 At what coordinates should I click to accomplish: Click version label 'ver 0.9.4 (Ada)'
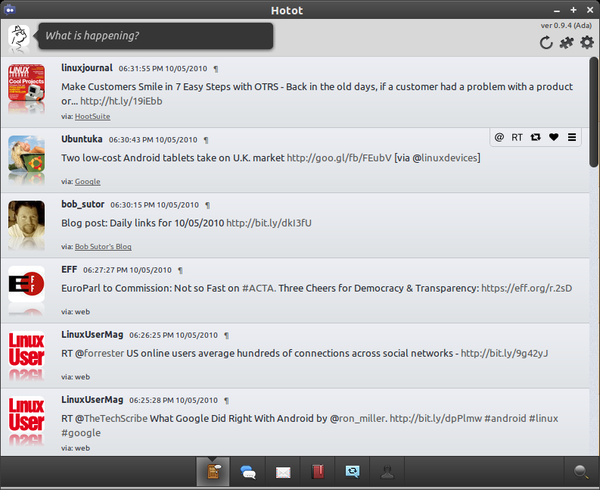(x=566, y=26)
